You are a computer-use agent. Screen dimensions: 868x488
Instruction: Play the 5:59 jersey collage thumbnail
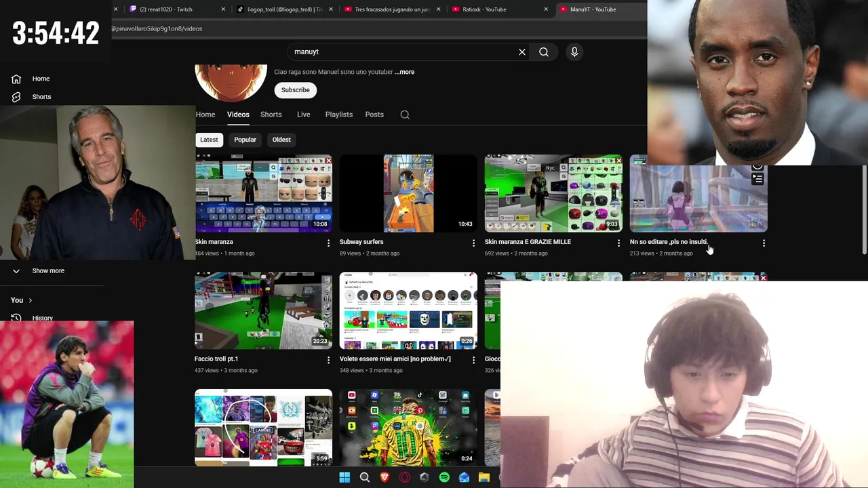[263, 428]
